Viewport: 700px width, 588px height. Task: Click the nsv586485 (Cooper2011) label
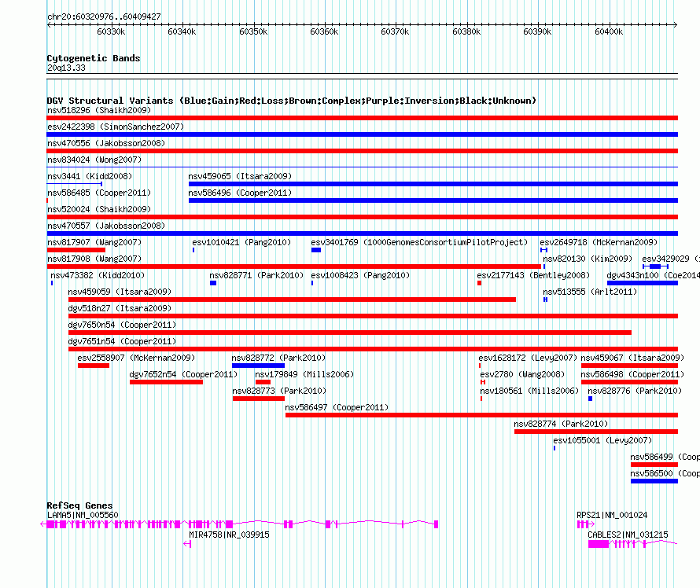pyautogui.click(x=99, y=193)
